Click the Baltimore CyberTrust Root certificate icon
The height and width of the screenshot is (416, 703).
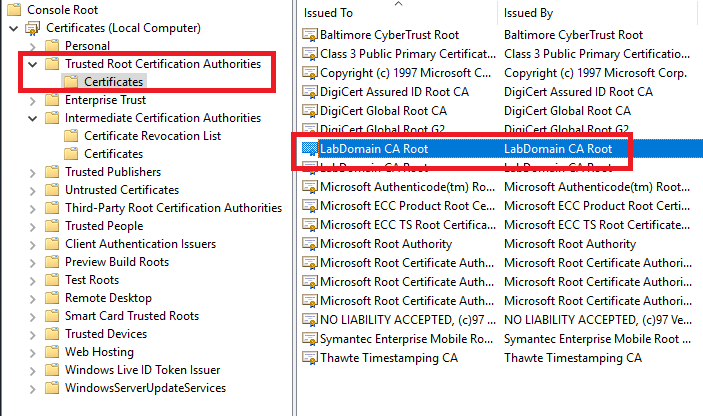click(x=310, y=36)
